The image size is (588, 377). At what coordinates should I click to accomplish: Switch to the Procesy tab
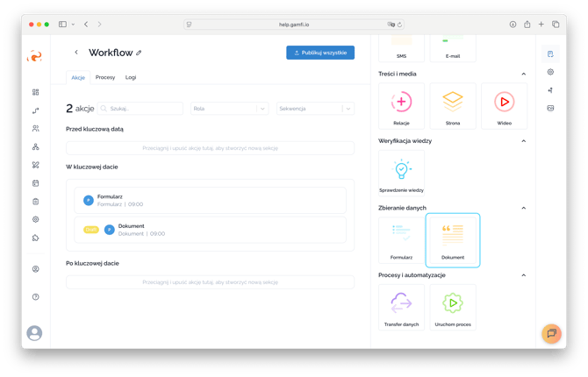tap(105, 77)
